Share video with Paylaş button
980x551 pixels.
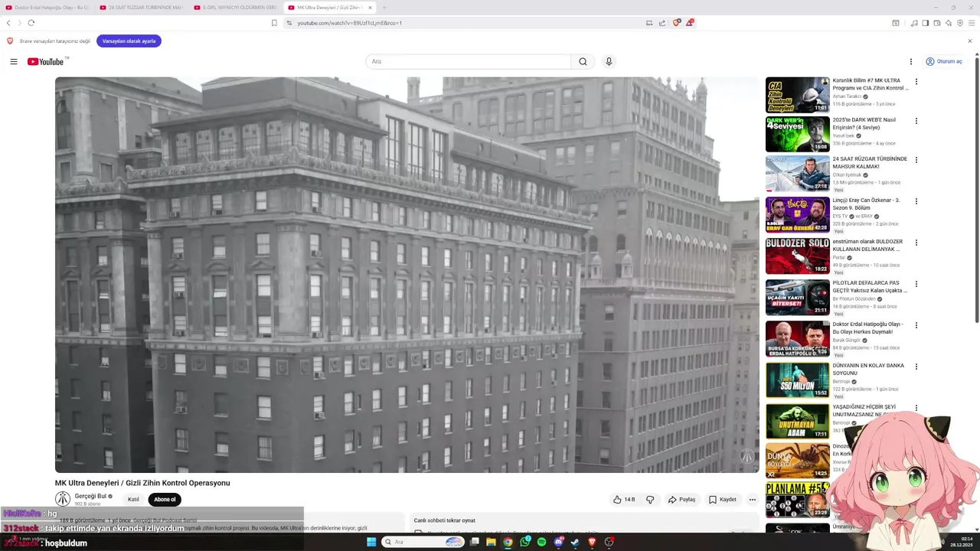(x=681, y=500)
